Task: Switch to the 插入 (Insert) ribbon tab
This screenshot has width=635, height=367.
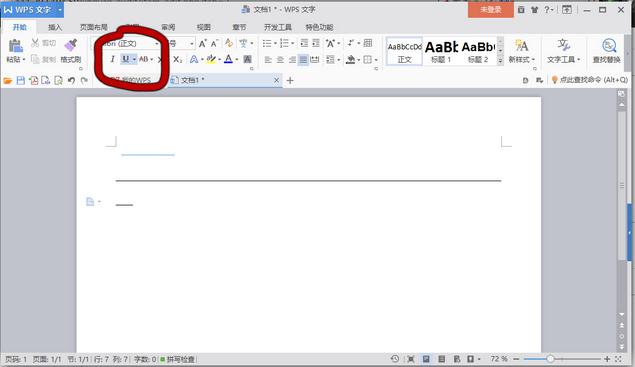Action: point(55,27)
